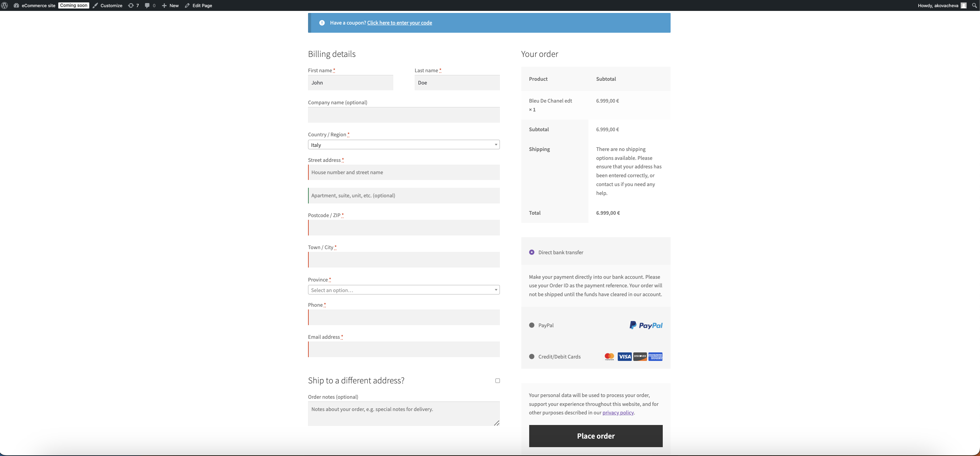Open the Customize menu item
980x456 pixels.
108,5
